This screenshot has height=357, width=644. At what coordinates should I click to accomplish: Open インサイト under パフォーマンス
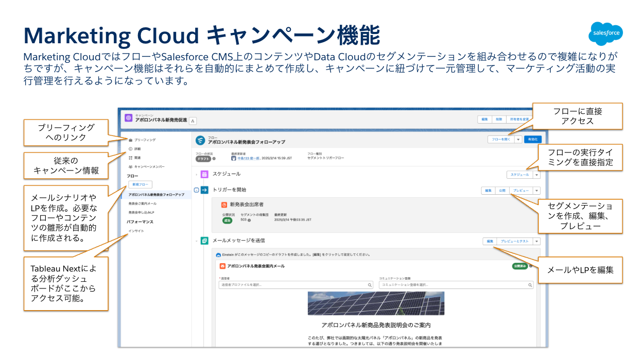[136, 231]
